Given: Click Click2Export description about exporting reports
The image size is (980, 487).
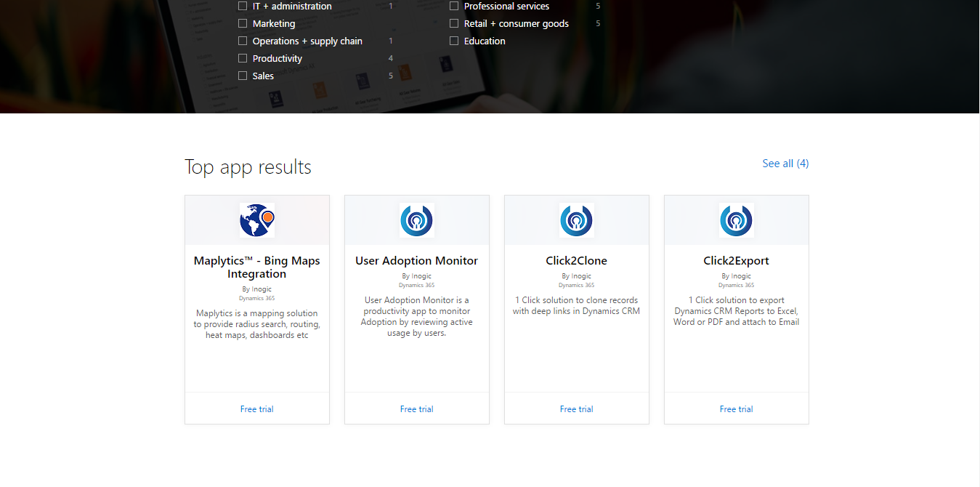Looking at the screenshot, I should pos(737,311).
